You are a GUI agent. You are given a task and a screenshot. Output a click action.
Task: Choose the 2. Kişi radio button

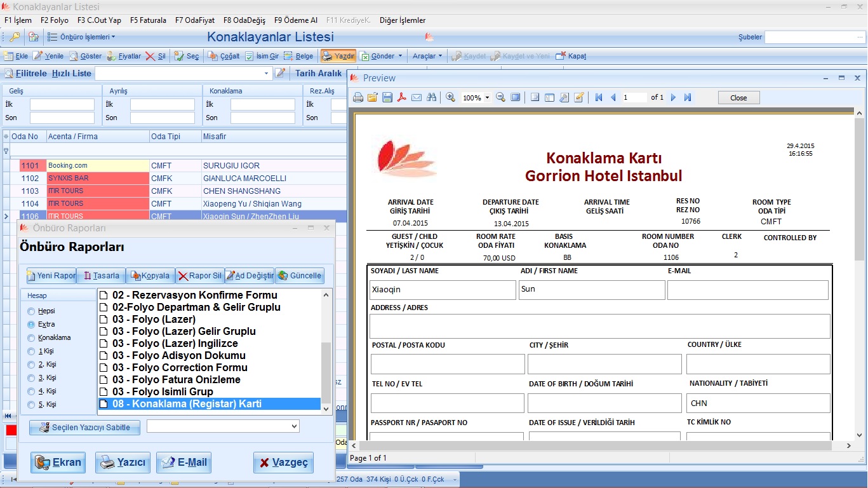tap(31, 365)
